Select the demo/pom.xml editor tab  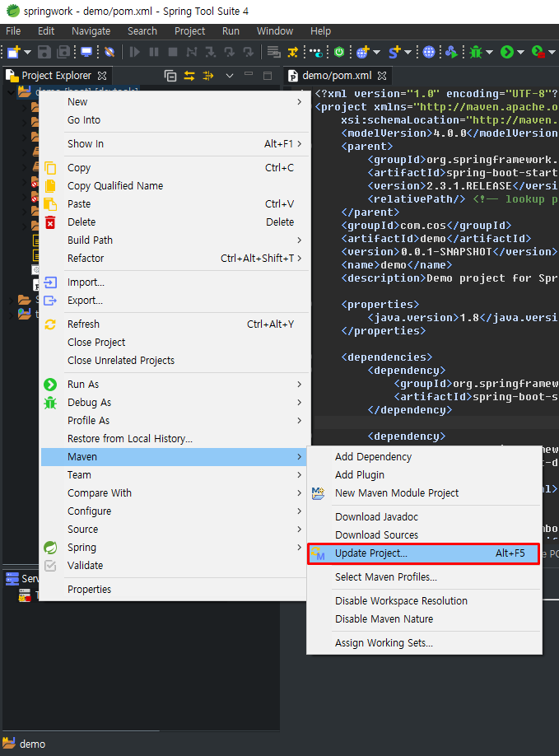pos(337,76)
